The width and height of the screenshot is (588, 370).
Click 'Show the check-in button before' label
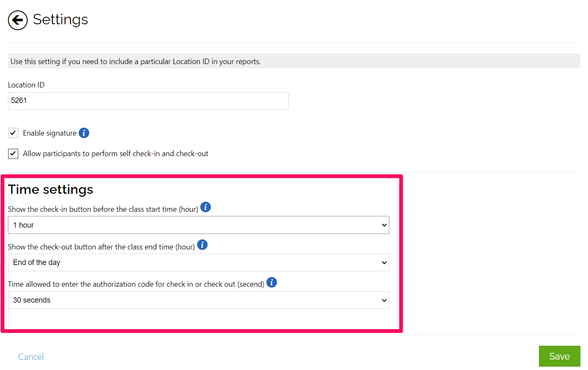coord(103,209)
